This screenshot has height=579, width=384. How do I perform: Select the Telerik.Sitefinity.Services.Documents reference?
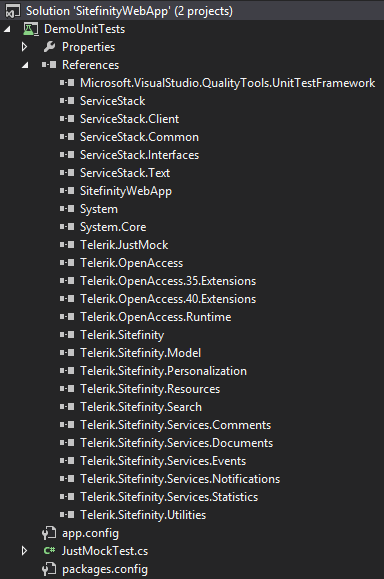176,443
